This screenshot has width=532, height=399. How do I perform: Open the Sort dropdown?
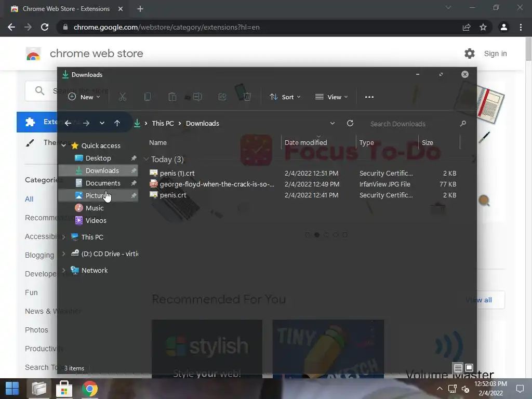pos(285,97)
